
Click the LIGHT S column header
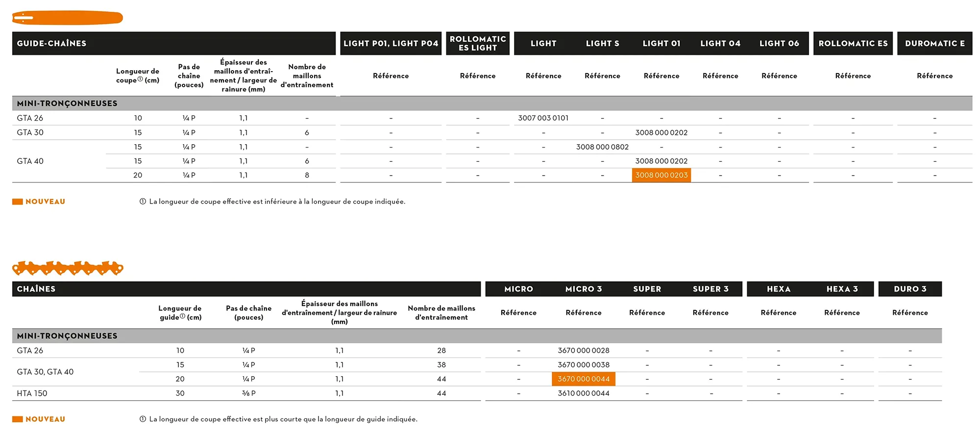[x=603, y=43]
